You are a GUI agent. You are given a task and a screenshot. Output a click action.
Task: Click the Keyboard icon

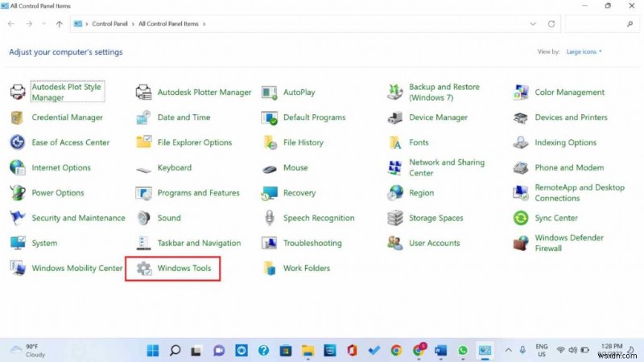point(143,168)
